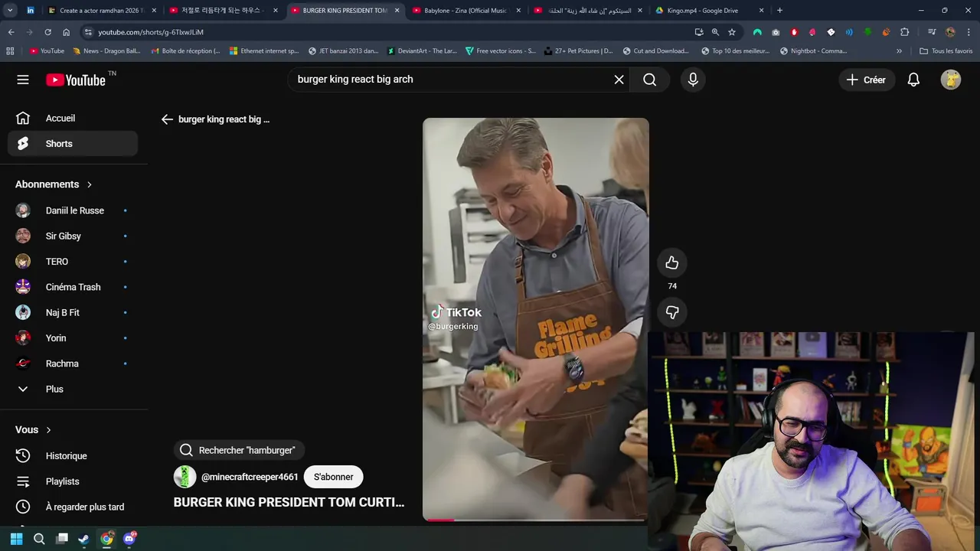Image resolution: width=980 pixels, height=551 pixels.
Task: Open the Extensions puzzle icon
Action: (904, 32)
